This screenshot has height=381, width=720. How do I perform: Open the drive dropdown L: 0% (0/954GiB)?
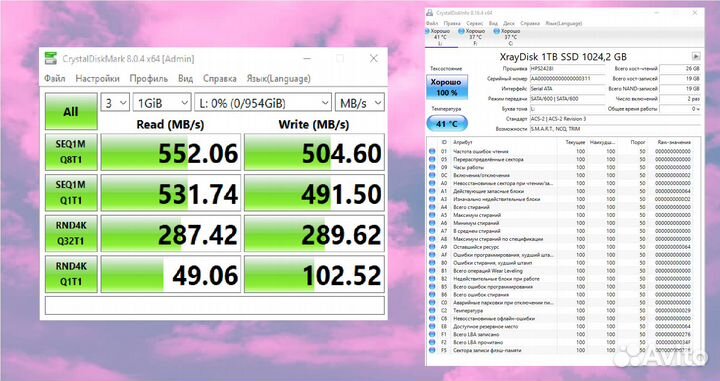coord(263,103)
